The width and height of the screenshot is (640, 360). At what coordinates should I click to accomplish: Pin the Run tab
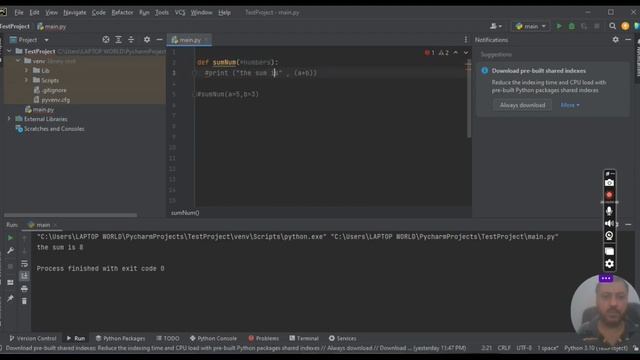click(10, 298)
